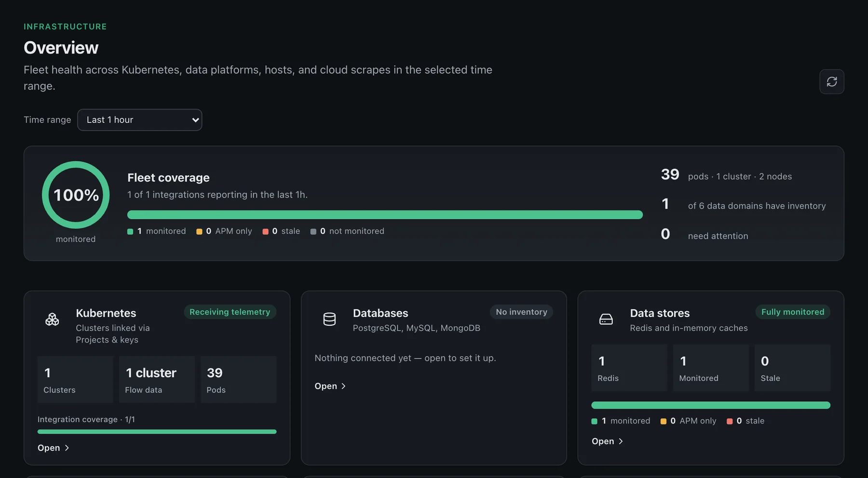Image resolution: width=868 pixels, height=478 pixels.
Task: Click the Data stores card title
Action: click(660, 313)
